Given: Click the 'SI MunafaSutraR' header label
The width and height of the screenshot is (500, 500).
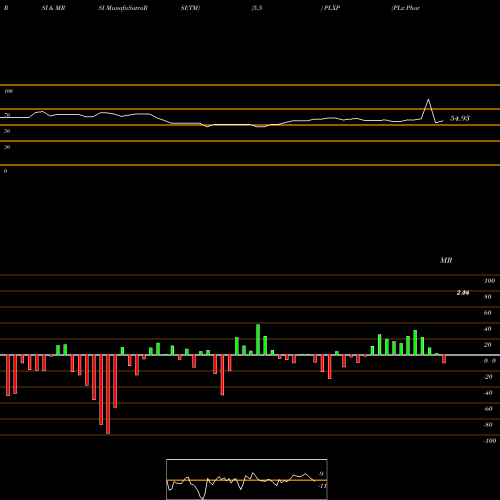Looking at the screenshot, I should pyautogui.click(x=123, y=8).
